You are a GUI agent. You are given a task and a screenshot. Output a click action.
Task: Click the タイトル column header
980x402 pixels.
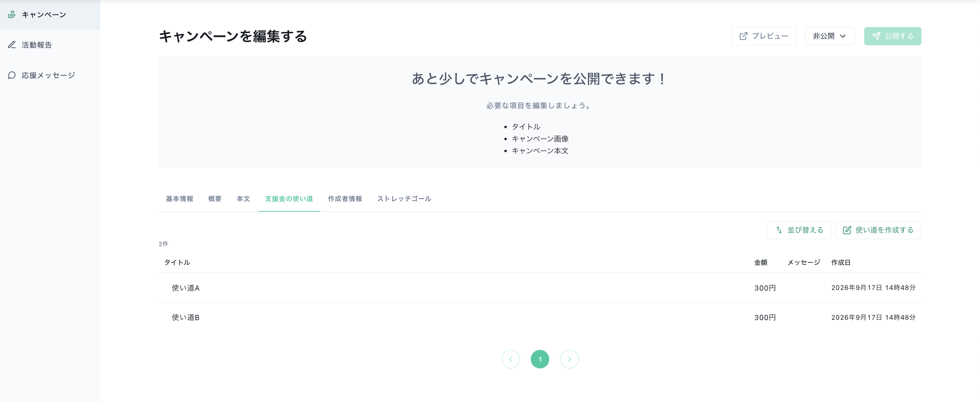pos(177,263)
